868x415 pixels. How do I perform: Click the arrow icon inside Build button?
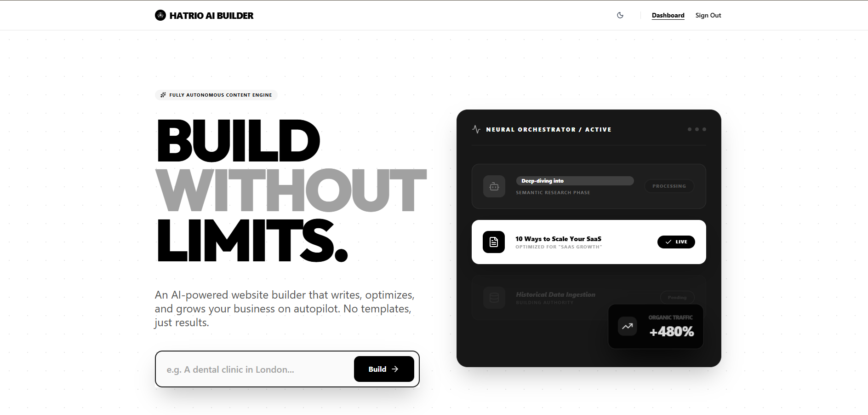(x=395, y=369)
